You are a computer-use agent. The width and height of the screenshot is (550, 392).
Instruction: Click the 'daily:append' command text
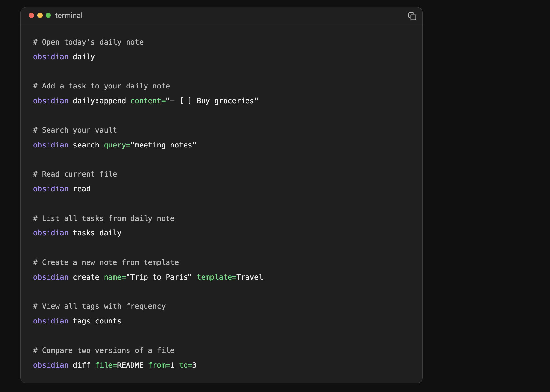coord(99,101)
